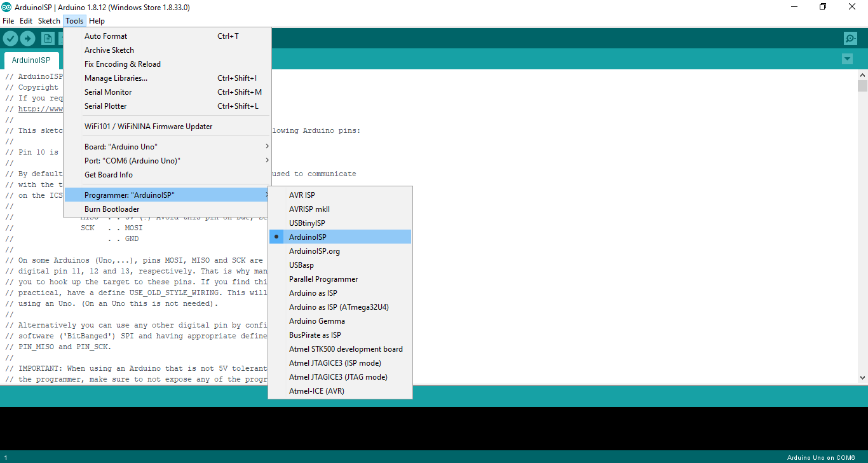Open the tab options dropdown arrow
The height and width of the screenshot is (463, 868).
(x=847, y=59)
